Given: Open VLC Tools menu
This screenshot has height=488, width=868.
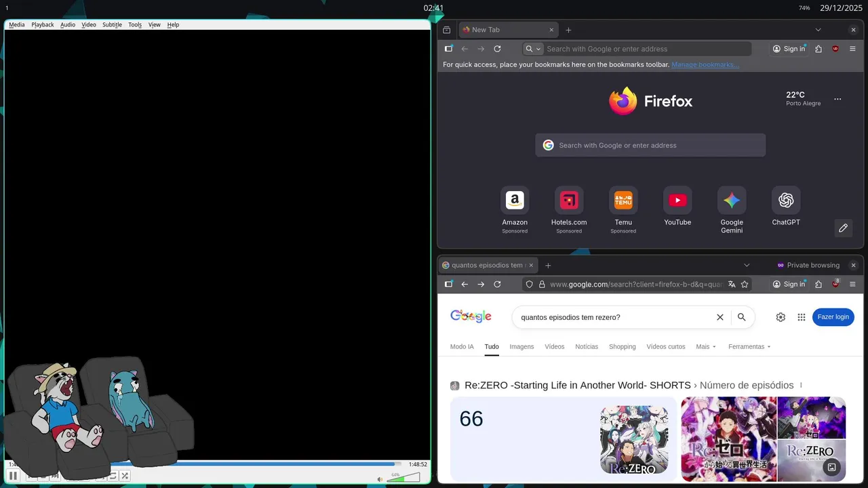Looking at the screenshot, I should [x=135, y=24].
